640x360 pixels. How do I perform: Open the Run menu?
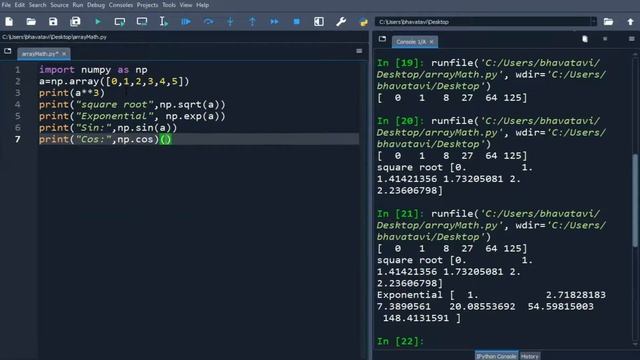click(x=78, y=5)
